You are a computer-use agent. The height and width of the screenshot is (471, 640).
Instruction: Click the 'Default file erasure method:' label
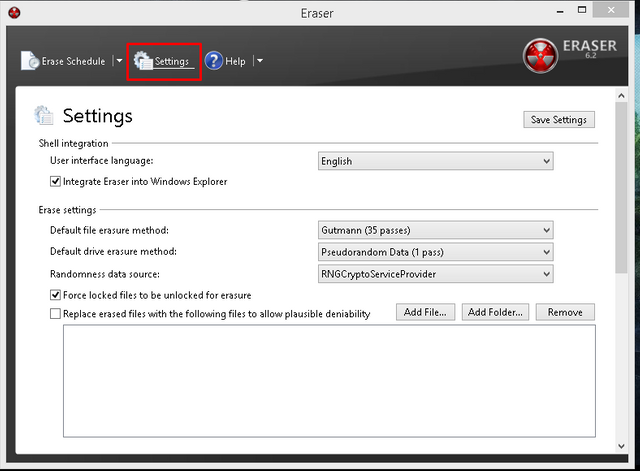(x=109, y=230)
